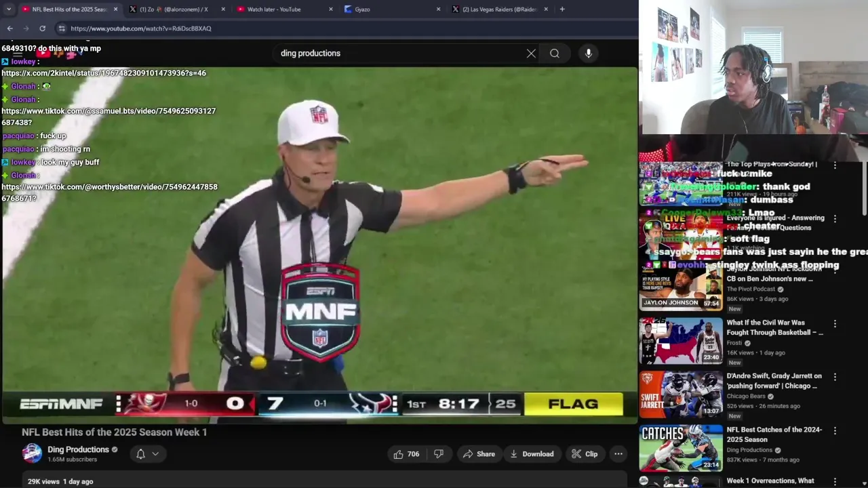Open Frosti channel link
The width and height of the screenshot is (868, 488).
click(x=734, y=343)
